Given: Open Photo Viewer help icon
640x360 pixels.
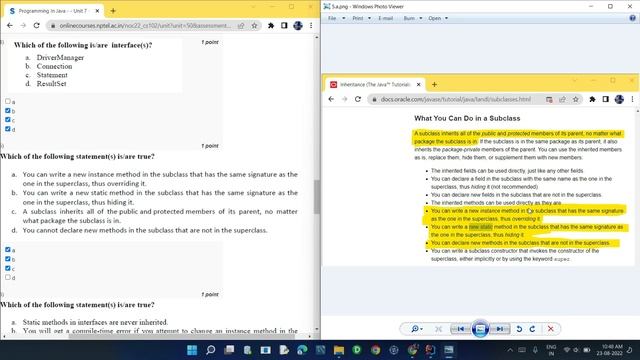Looking at the screenshot, I should point(632,18).
